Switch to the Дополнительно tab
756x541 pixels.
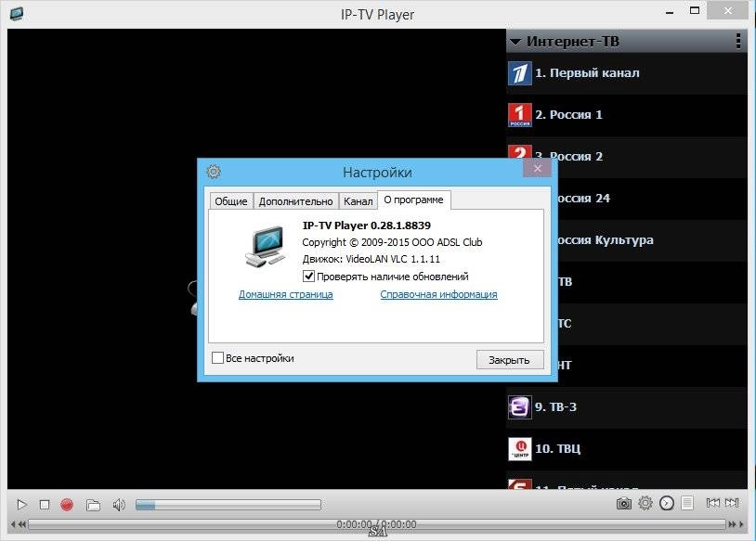[295, 201]
